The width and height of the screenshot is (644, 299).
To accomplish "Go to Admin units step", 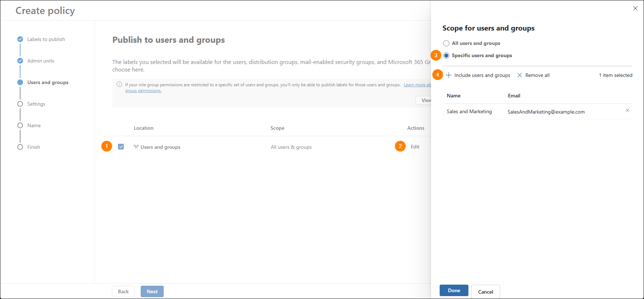I will click(x=41, y=61).
